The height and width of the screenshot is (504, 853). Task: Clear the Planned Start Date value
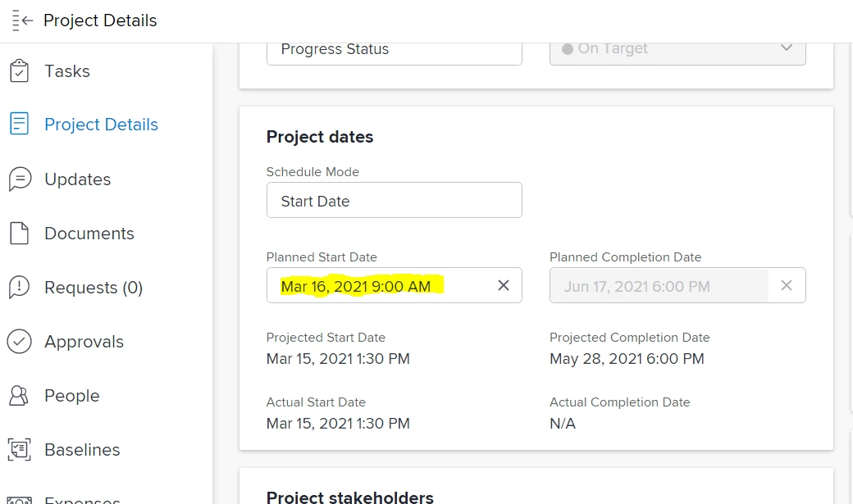[x=504, y=285]
